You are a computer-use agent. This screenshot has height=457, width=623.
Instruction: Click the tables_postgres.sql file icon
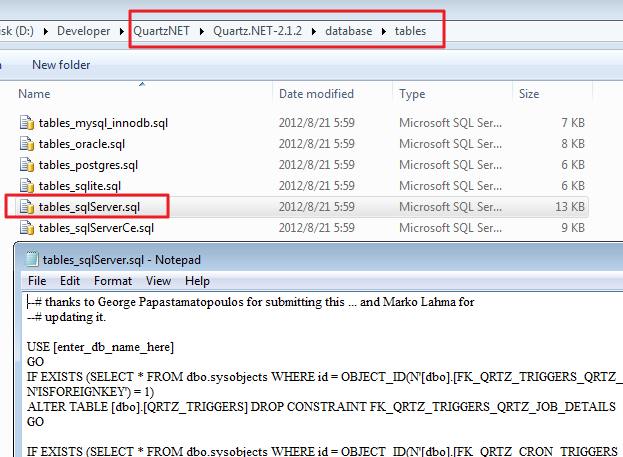(27, 165)
